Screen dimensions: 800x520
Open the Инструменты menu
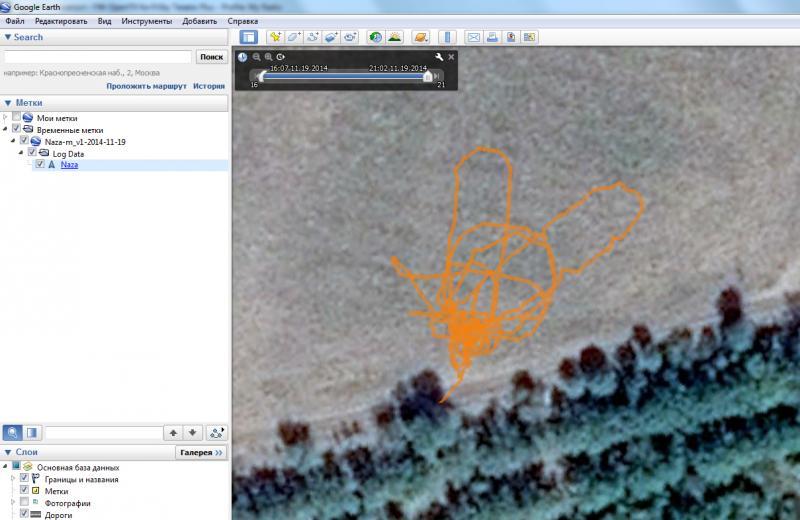point(146,21)
